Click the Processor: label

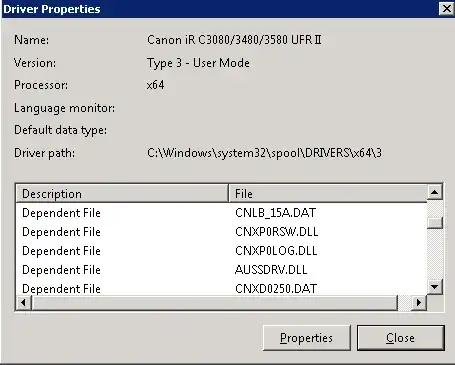[41, 85]
